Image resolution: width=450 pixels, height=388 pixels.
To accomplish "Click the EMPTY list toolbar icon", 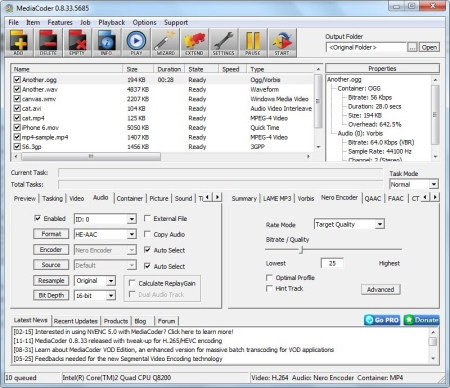I will coord(77,42).
